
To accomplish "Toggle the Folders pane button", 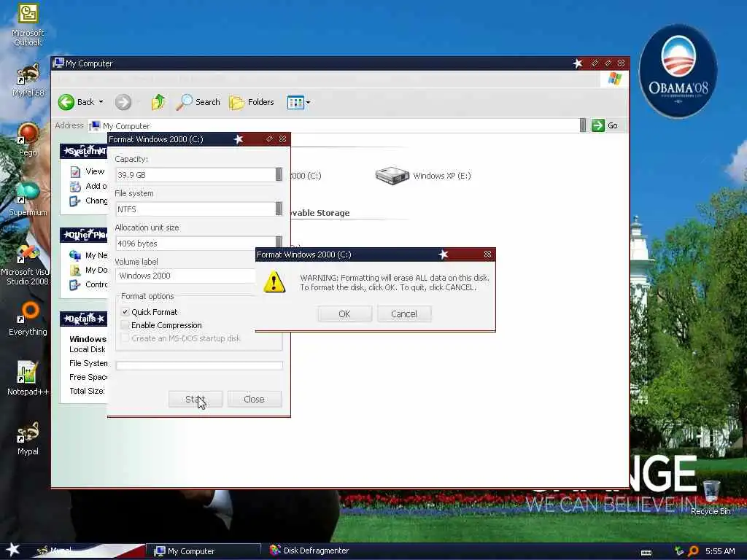I will (252, 102).
